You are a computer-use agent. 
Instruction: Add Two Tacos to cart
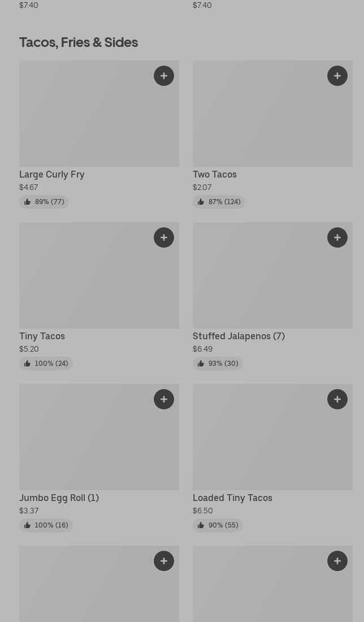[337, 76]
